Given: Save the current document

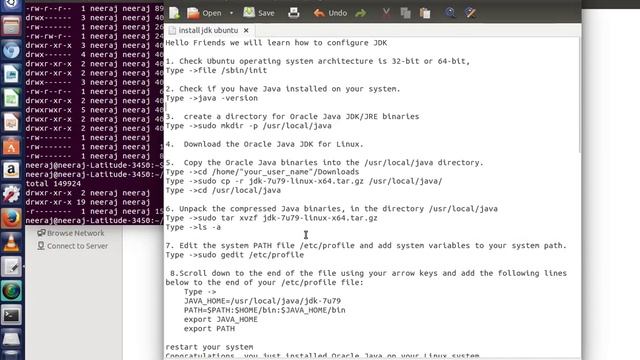Looking at the screenshot, I should pyautogui.click(x=259, y=13).
